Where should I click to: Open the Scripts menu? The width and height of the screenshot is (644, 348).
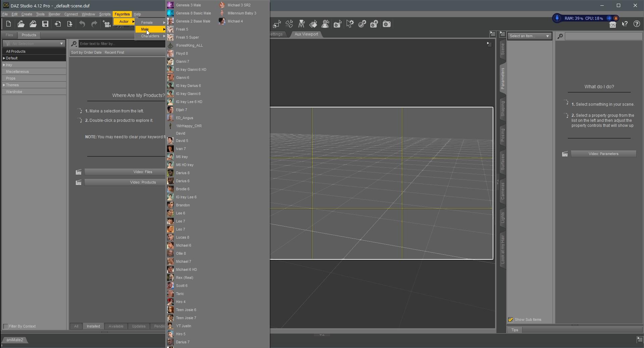[x=105, y=14]
